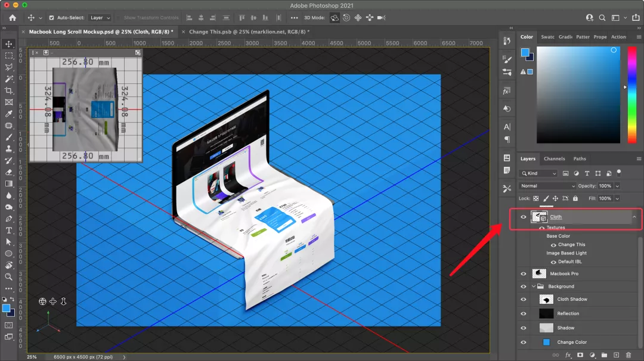Collapse the Background layer group
The image size is (644, 361).
[x=534, y=287]
